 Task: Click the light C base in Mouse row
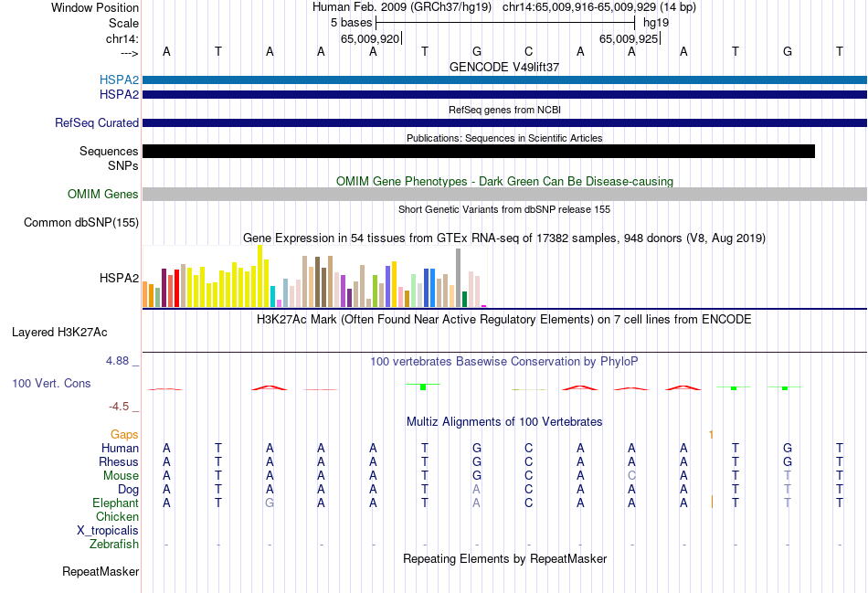[x=631, y=476]
